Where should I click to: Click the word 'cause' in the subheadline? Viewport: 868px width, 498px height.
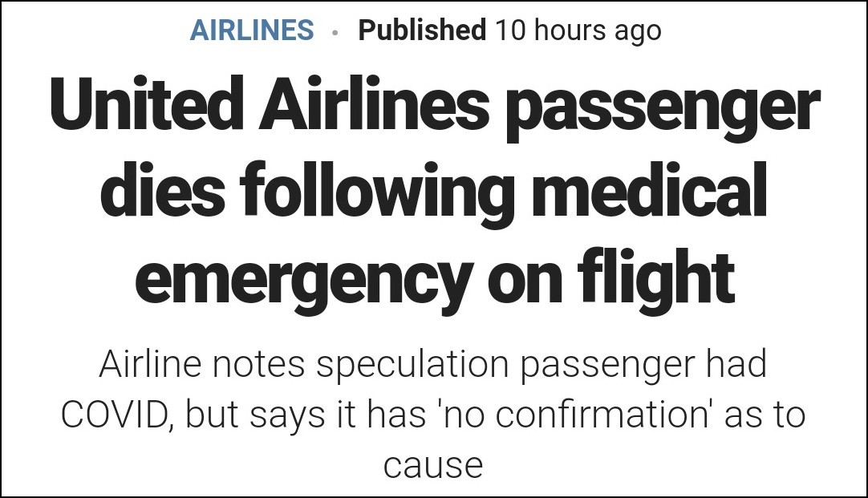click(x=433, y=465)
